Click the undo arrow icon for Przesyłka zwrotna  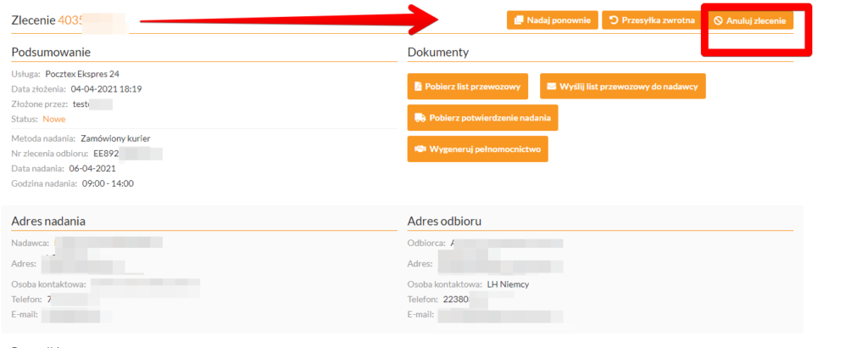[x=615, y=20]
